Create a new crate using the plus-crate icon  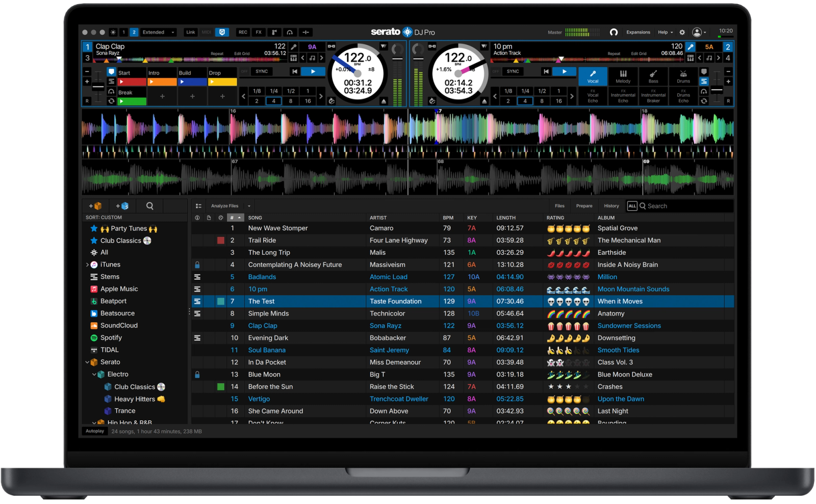[95, 206]
